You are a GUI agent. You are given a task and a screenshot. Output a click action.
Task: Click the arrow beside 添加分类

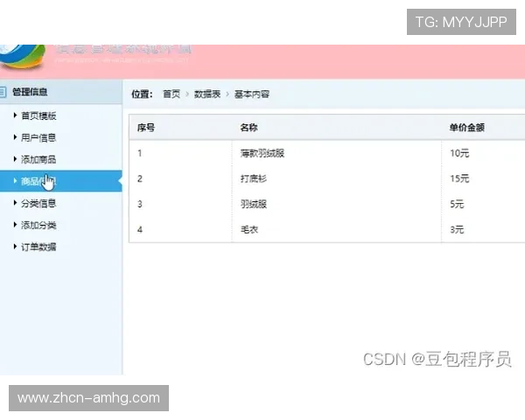[15, 225]
